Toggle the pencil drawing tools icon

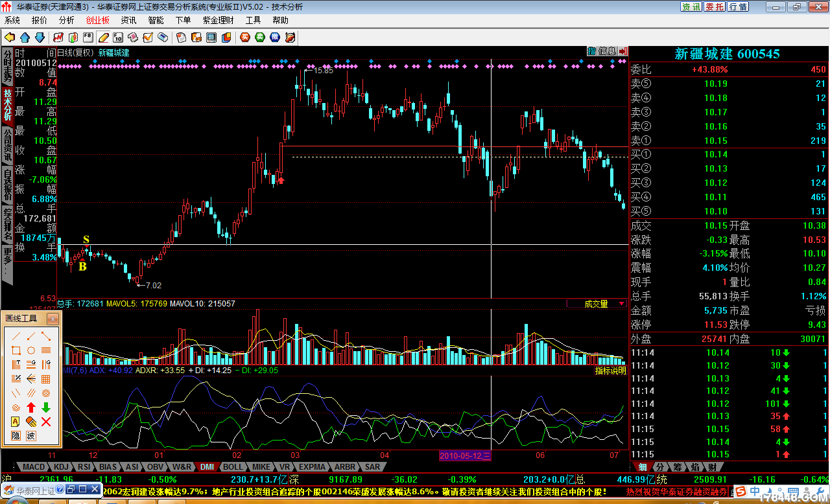103,38
